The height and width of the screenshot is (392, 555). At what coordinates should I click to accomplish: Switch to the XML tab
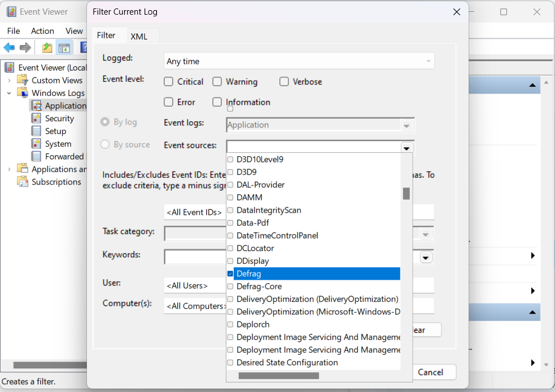[x=139, y=36]
